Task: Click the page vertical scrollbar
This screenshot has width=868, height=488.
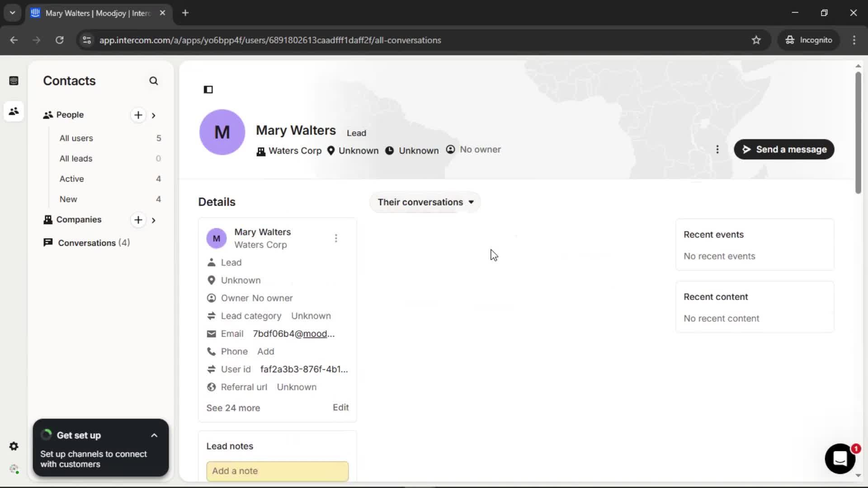Action: coord(858,133)
